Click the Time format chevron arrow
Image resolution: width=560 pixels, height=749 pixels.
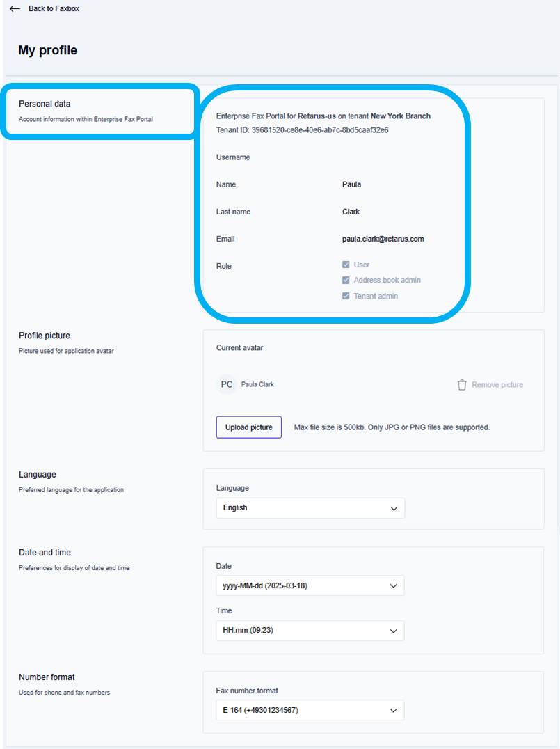pos(394,631)
